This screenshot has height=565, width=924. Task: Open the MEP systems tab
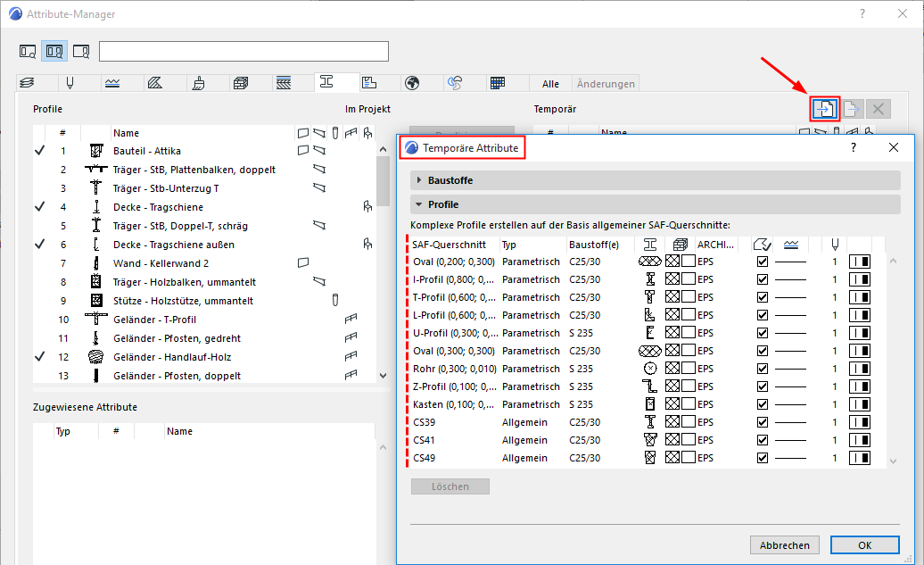(454, 83)
